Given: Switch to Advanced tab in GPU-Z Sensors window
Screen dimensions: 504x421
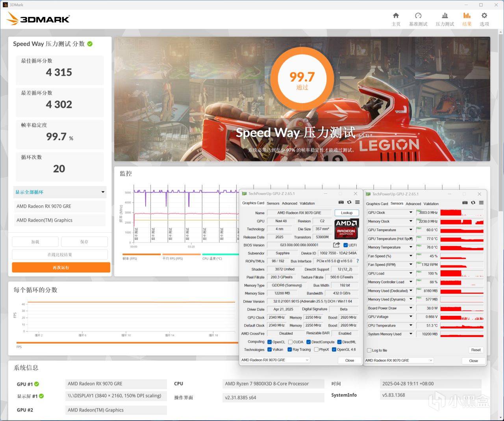Looking at the screenshot, I should [x=413, y=204].
